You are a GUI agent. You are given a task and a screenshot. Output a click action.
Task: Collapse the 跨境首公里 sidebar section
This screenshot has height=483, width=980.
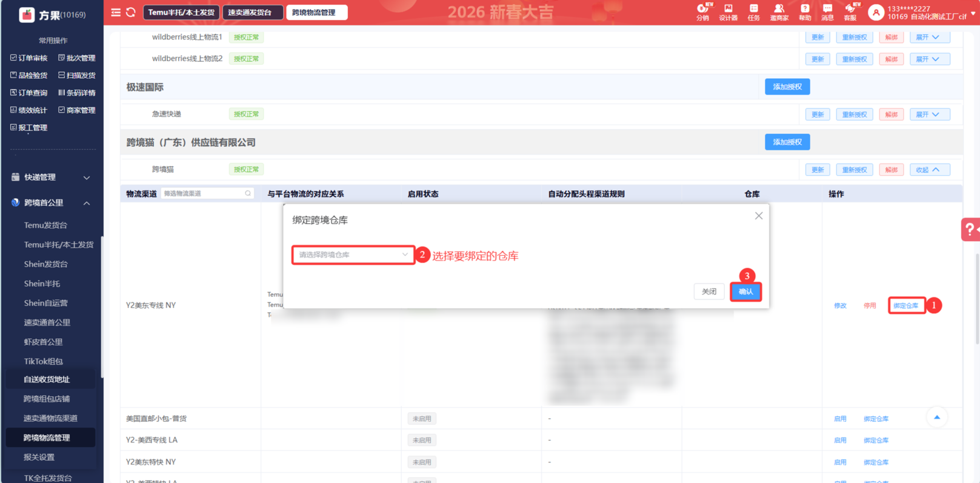coord(51,203)
